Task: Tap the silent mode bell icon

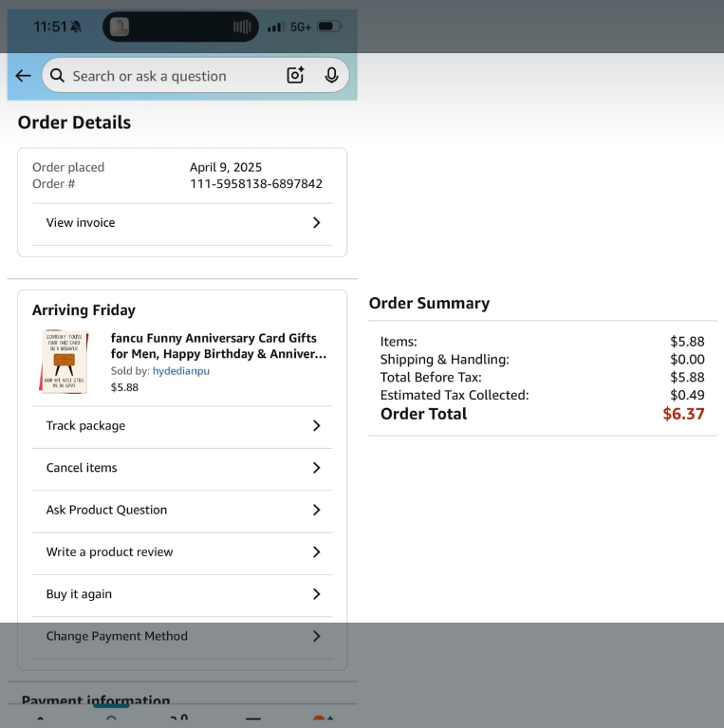Action: pyautogui.click(x=76, y=27)
